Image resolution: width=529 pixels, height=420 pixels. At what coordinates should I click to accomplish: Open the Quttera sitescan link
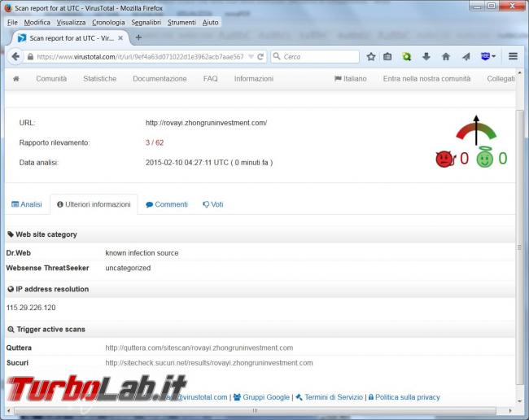point(199,348)
